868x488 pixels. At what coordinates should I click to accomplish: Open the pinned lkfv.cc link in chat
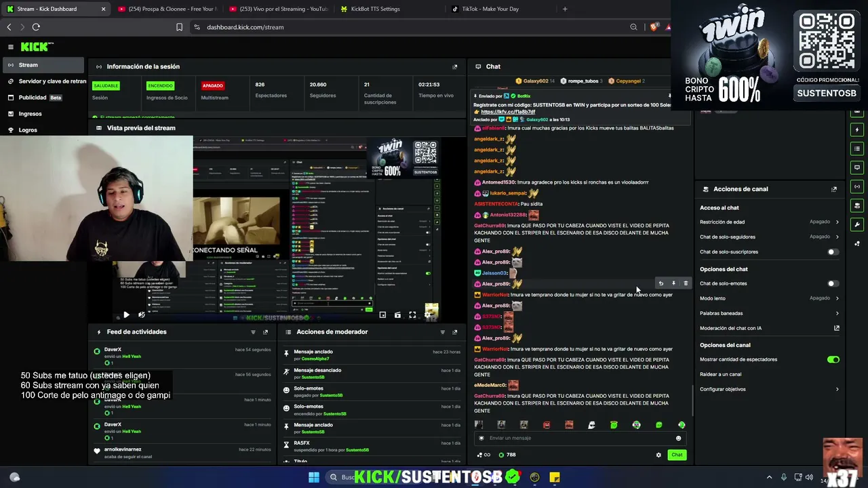pos(508,112)
